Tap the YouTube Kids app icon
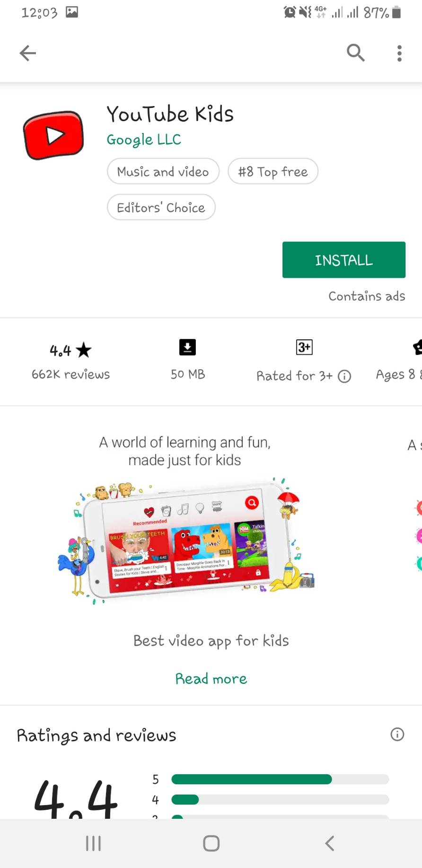This screenshot has height=868, width=422. coord(53,135)
